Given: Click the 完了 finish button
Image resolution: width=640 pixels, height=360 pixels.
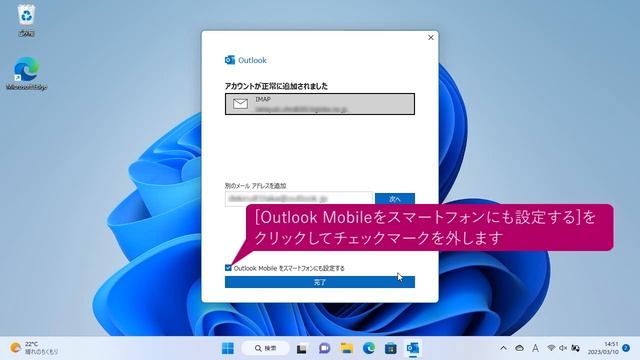Looking at the screenshot, I should [320, 282].
